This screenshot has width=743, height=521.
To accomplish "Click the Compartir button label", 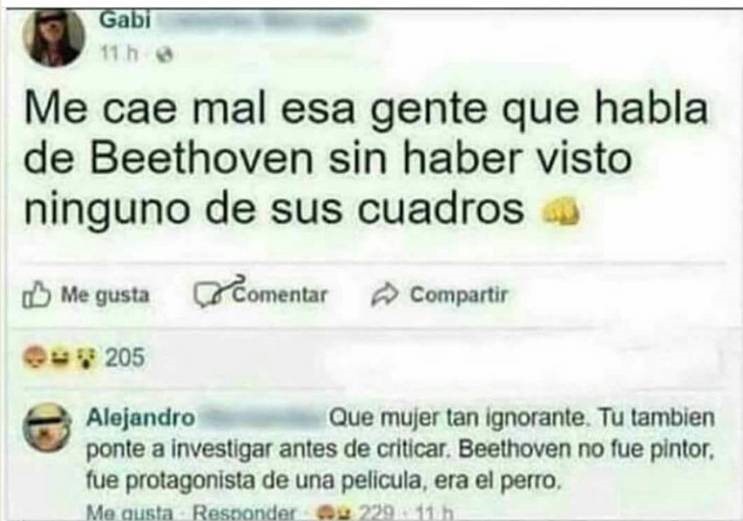I will pyautogui.click(x=459, y=295).
